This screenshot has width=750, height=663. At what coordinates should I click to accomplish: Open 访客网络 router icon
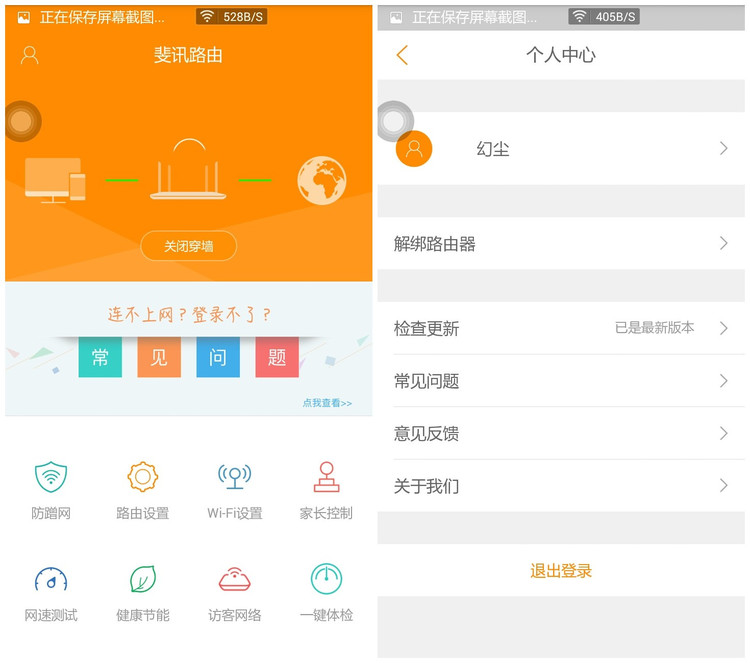click(234, 579)
